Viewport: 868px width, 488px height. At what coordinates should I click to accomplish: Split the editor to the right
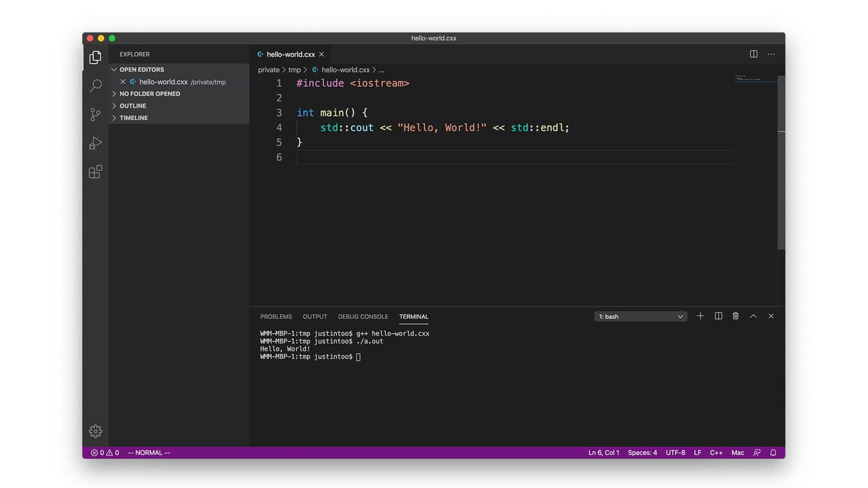click(754, 54)
